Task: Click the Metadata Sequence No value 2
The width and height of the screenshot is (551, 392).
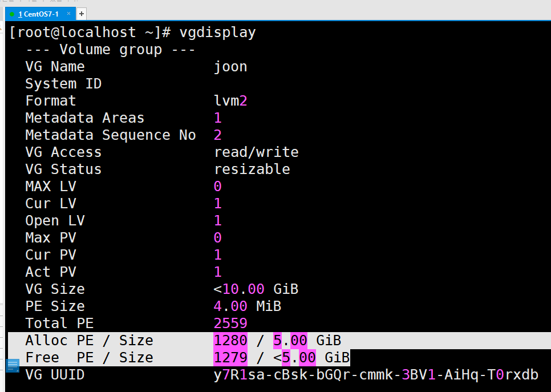Action: pyautogui.click(x=217, y=135)
